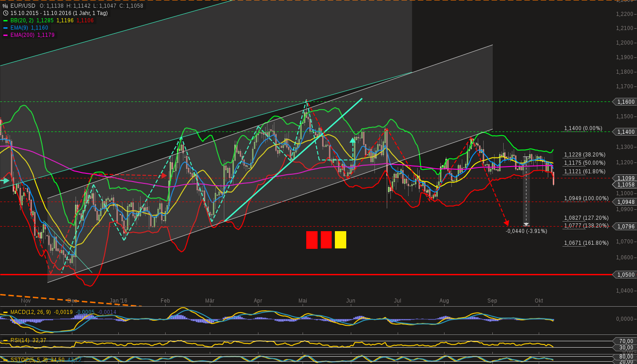Click the 1,1800 value on the price scale
637x364 pixels.
(625, 72)
